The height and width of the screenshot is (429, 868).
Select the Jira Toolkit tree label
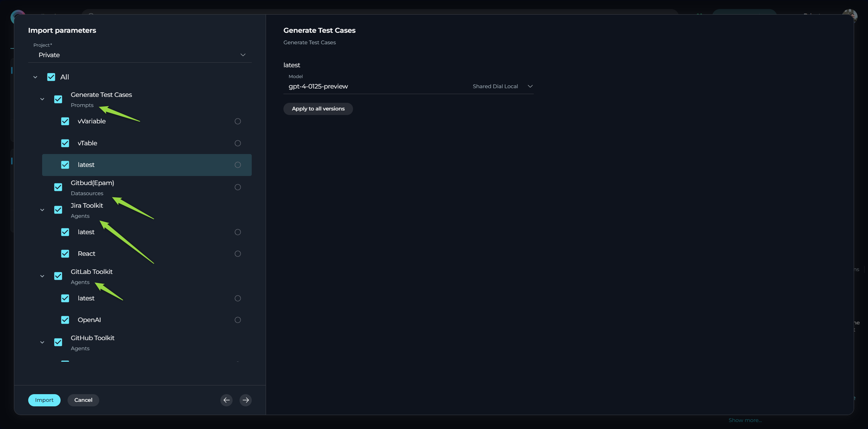coord(87,206)
